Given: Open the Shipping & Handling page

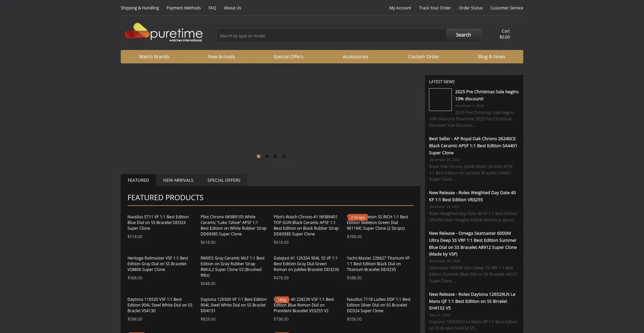Looking at the screenshot, I should coord(140,8).
